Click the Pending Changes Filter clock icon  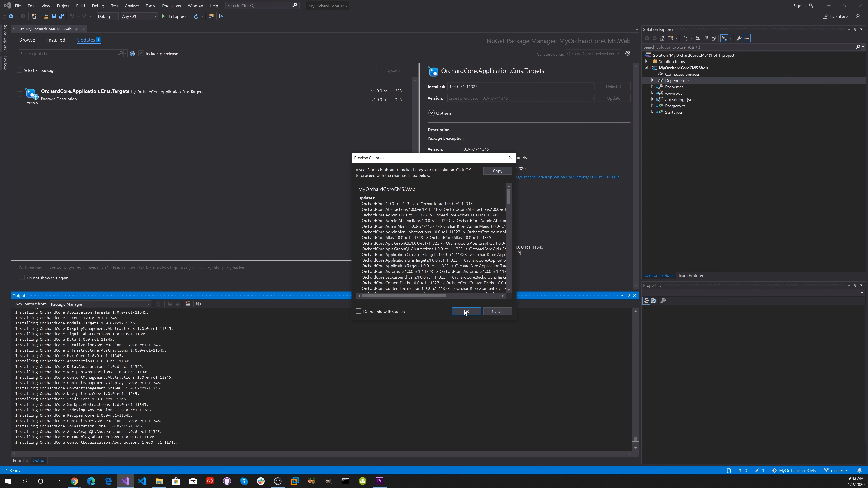click(x=686, y=38)
